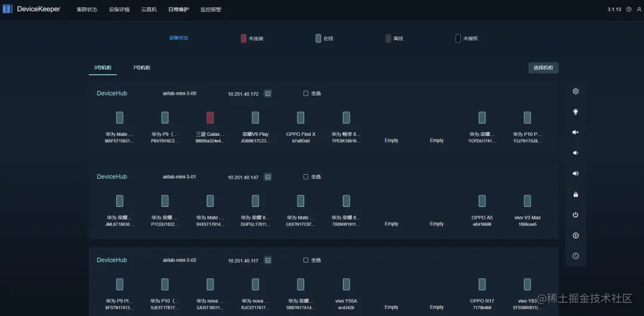Click the 未授权 status legend swatch

459,39
